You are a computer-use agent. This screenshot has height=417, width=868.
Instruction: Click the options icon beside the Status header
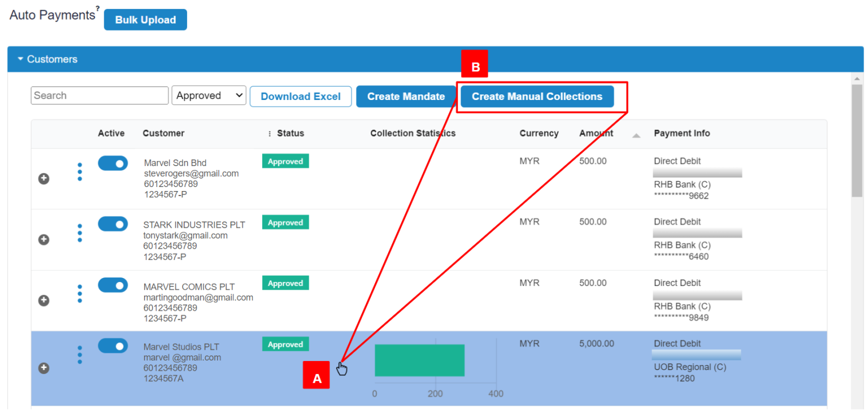click(x=270, y=133)
